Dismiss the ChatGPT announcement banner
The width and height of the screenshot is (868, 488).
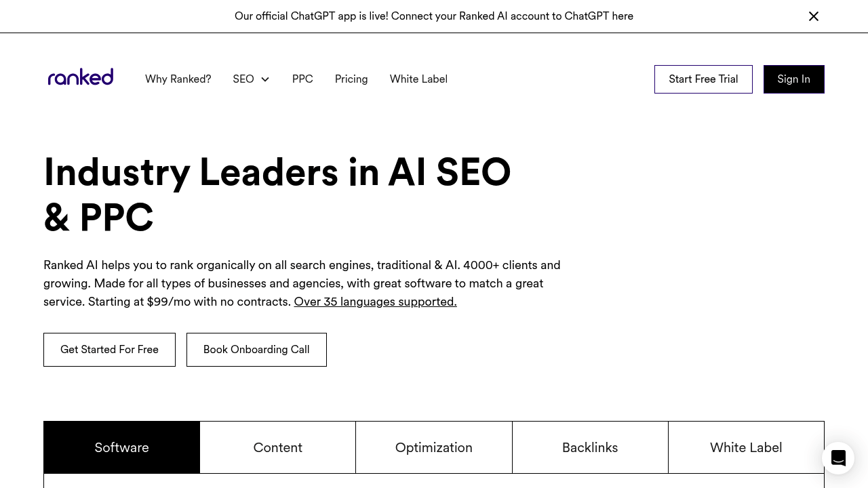pyautogui.click(x=814, y=16)
